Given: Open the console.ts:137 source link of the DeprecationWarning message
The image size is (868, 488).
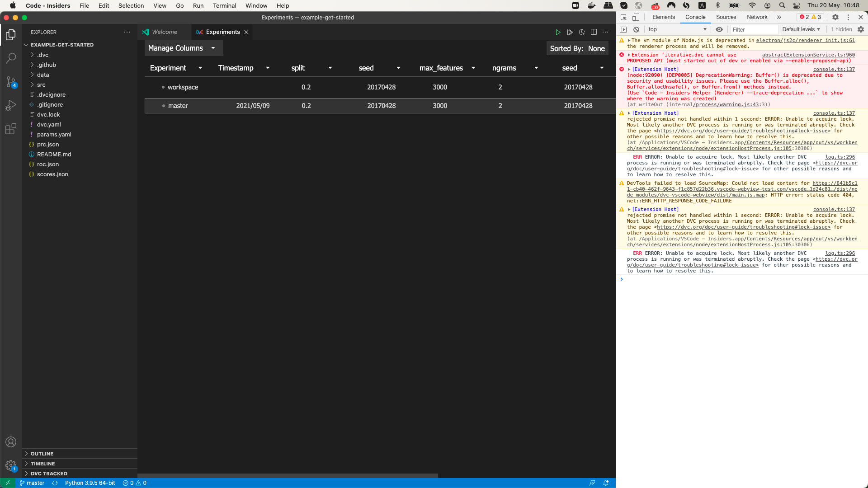Looking at the screenshot, I should point(834,69).
